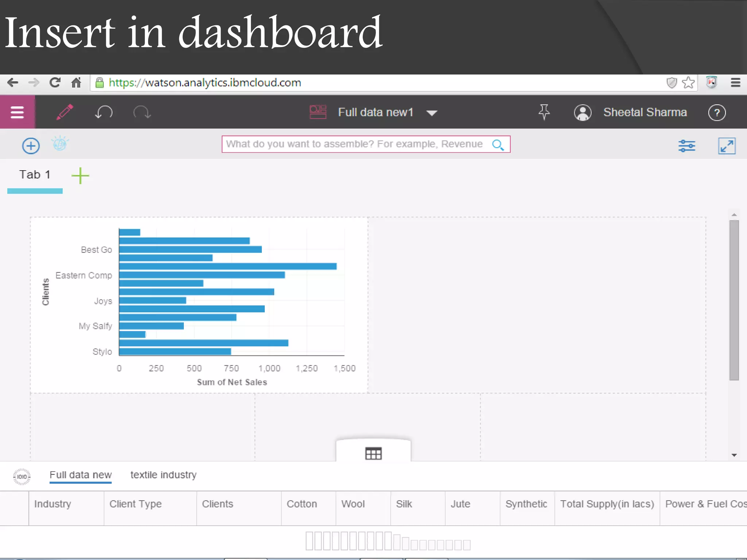
Task: Click the Sheetal Sharma account name
Action: [645, 112]
